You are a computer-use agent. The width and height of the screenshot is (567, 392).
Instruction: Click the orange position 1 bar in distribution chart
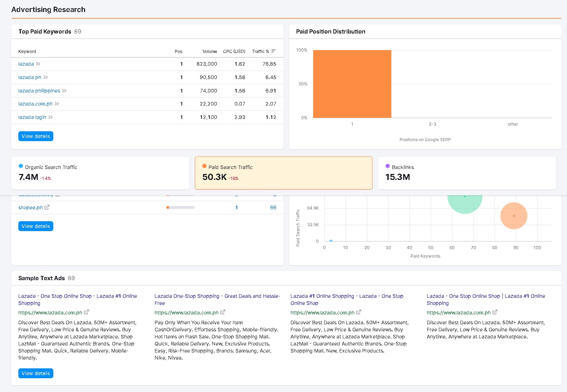tap(352, 84)
